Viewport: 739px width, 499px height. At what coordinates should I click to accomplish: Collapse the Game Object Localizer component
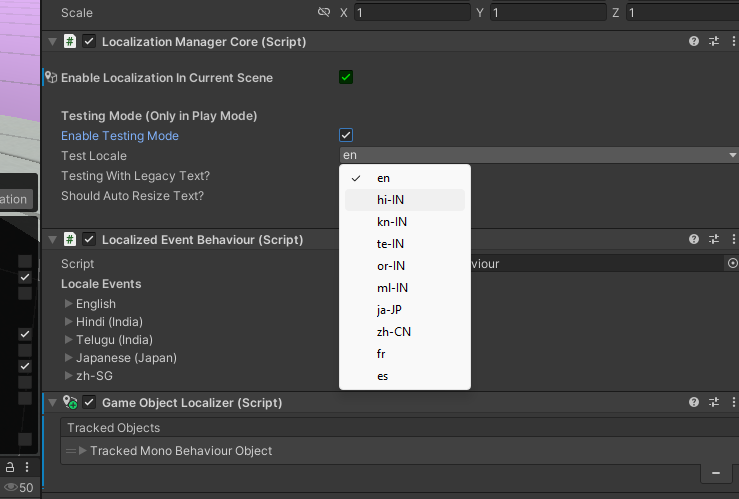[x=52, y=402]
